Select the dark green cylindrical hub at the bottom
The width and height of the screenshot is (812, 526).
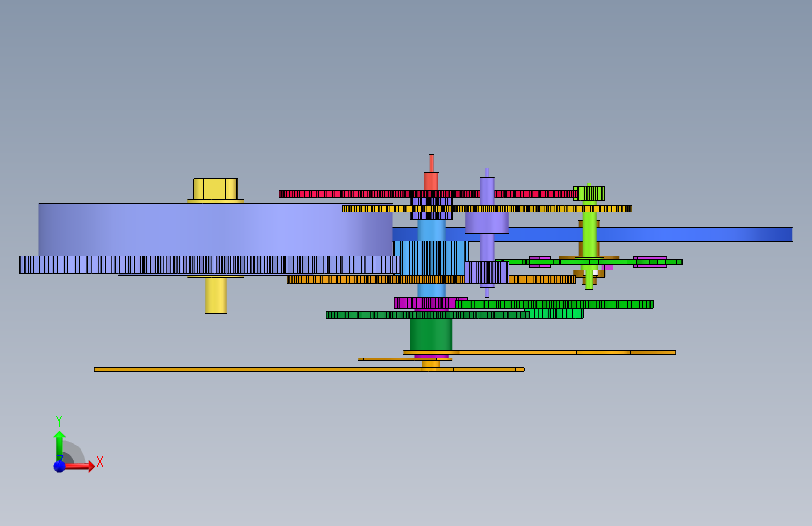pos(431,334)
